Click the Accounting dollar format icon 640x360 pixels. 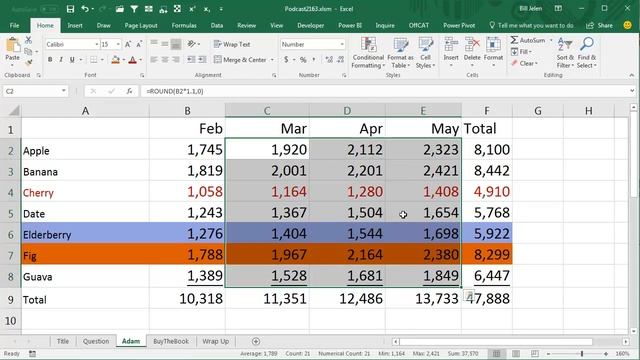(286, 60)
